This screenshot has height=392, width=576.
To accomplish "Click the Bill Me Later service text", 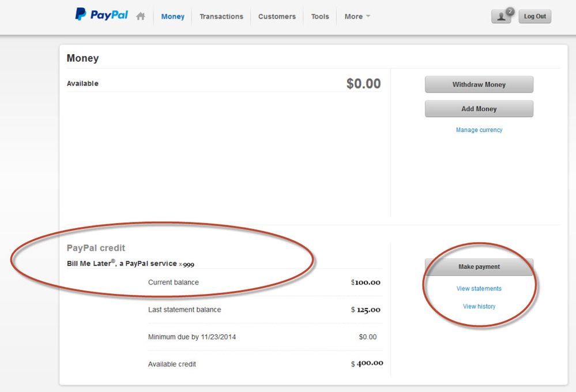I will [130, 263].
